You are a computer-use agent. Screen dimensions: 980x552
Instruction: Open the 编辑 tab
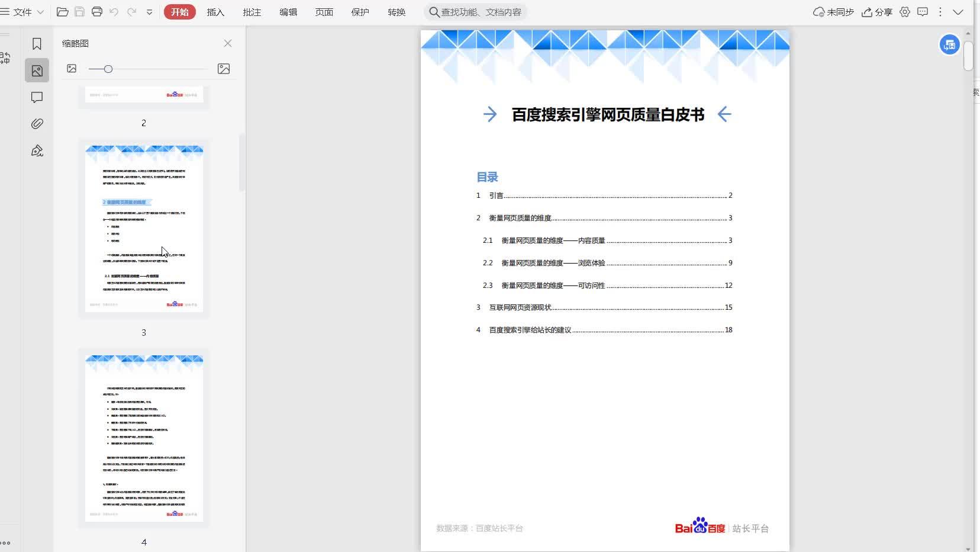pyautogui.click(x=288, y=12)
